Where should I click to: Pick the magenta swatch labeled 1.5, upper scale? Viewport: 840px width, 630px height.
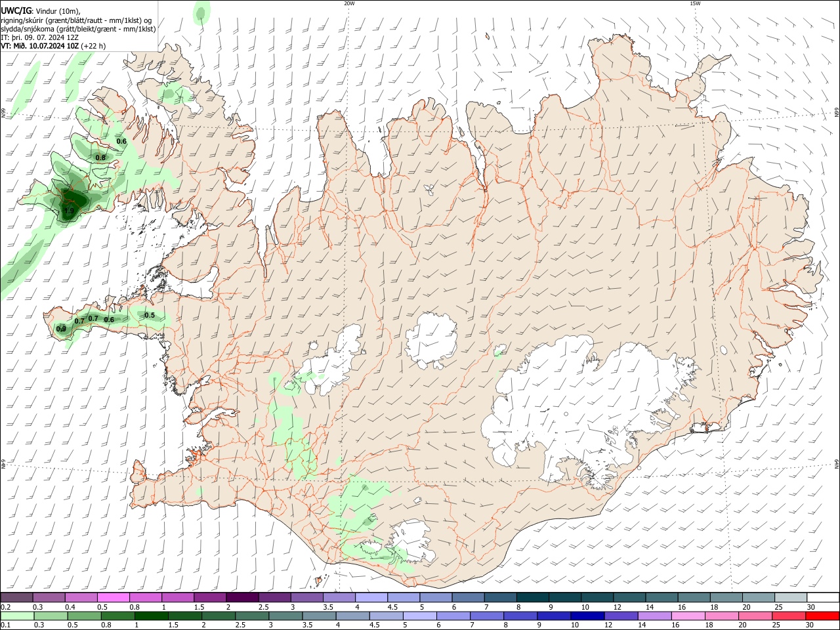click(209, 598)
